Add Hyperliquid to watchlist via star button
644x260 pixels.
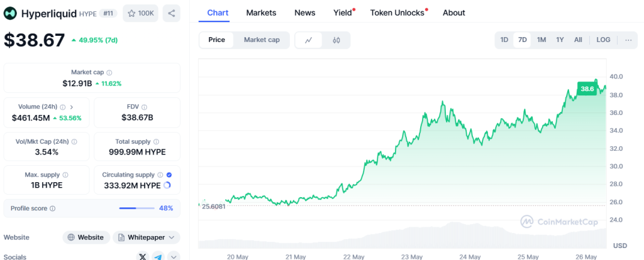click(141, 14)
